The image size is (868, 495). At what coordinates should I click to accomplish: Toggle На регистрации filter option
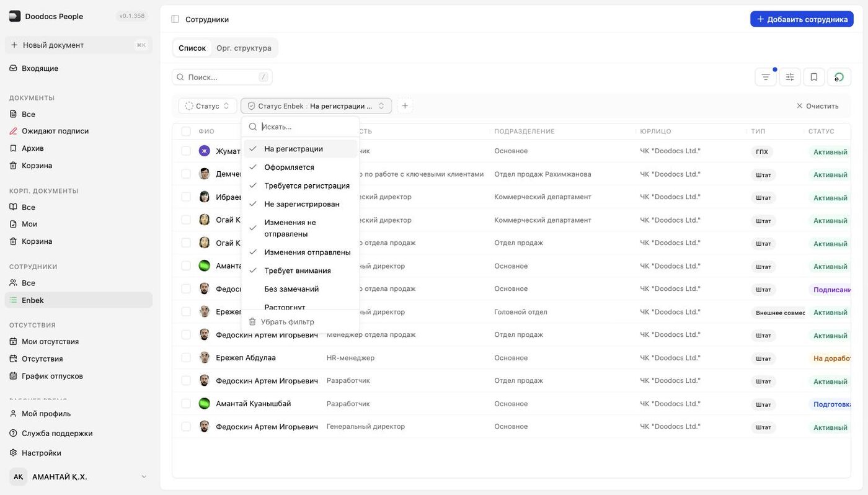pos(300,149)
